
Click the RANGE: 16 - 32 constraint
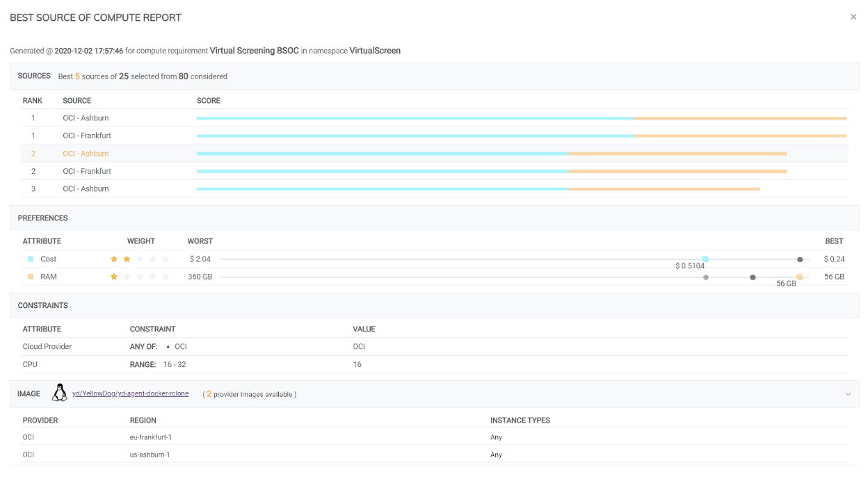tap(158, 364)
